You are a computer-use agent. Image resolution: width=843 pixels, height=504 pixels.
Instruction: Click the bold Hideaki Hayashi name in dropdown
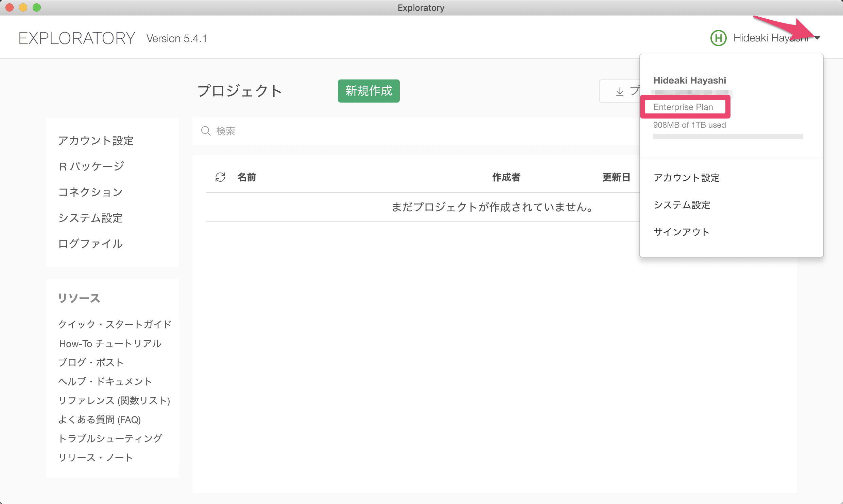click(x=689, y=80)
